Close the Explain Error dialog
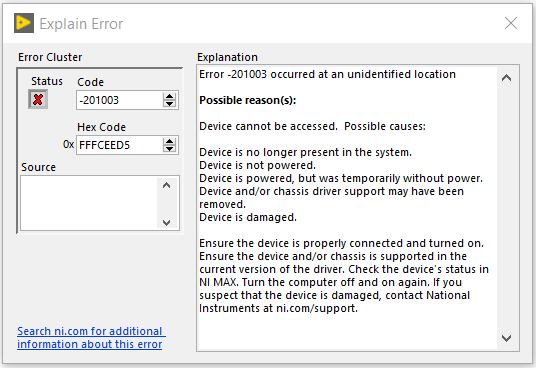This screenshot has height=368, width=536. (511, 23)
